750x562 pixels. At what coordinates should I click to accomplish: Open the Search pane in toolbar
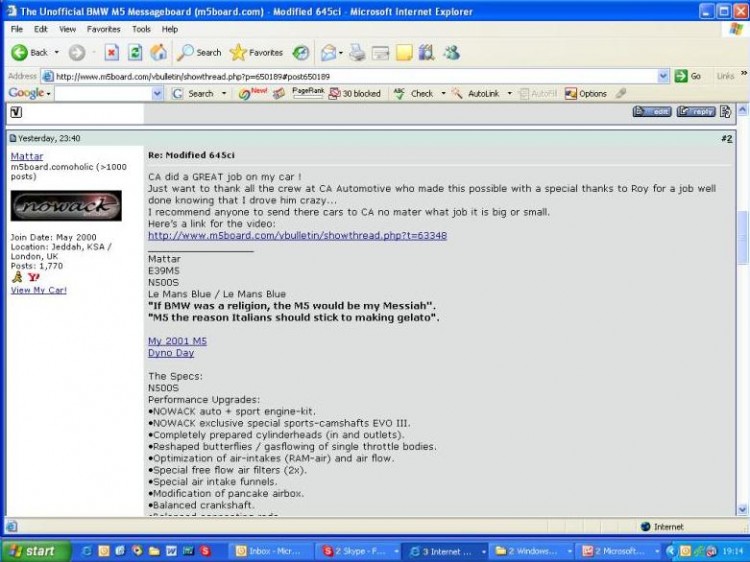pos(199,52)
